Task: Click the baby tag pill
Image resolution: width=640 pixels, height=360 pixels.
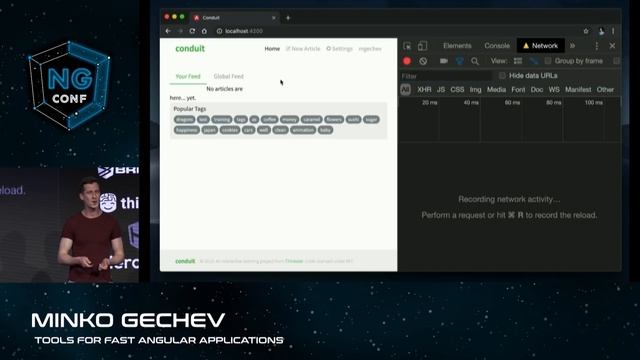Action: click(x=325, y=130)
